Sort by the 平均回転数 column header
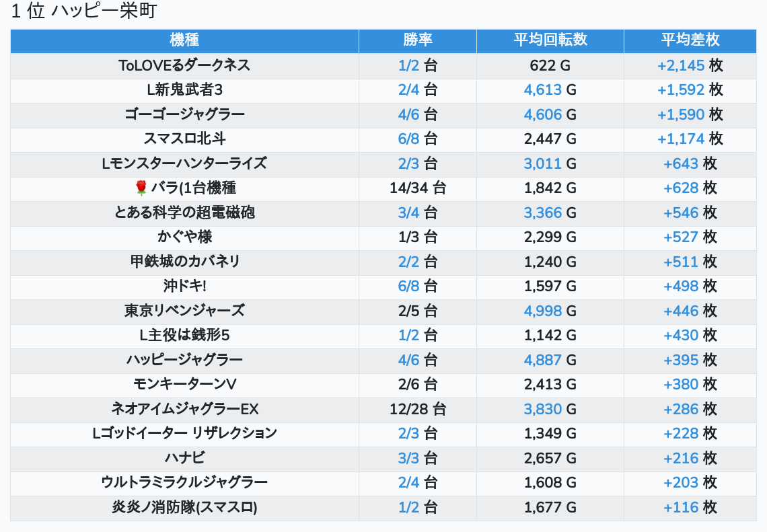Viewport: 767px width, 532px height. 550,40
